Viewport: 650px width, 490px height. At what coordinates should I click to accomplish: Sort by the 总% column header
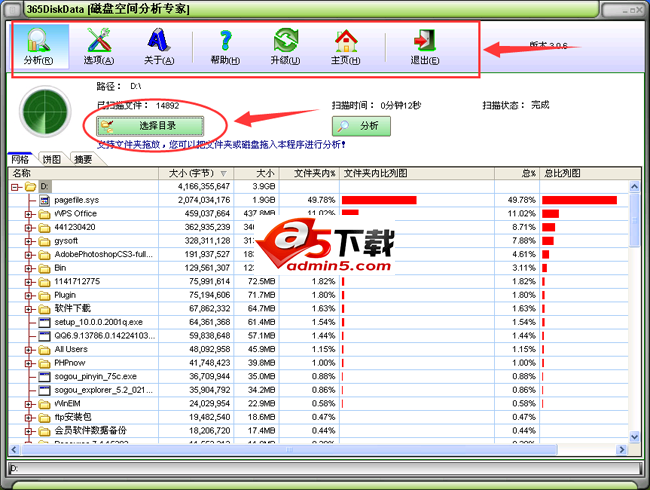[517, 173]
